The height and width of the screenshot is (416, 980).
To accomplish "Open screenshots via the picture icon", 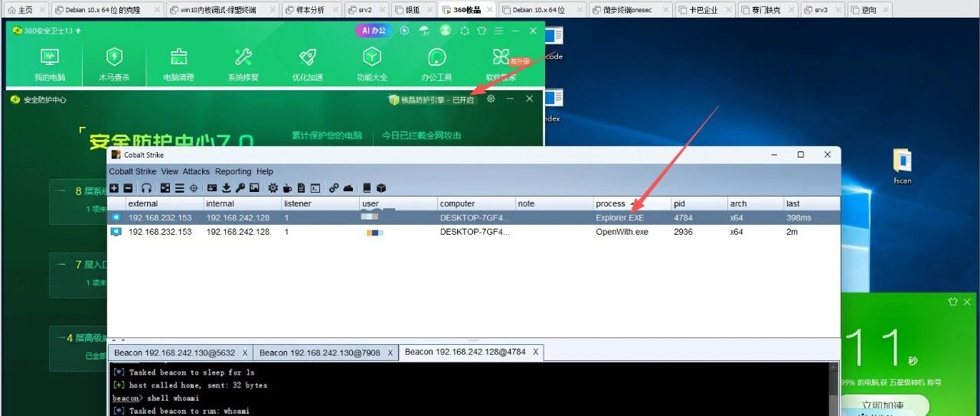I will pyautogui.click(x=254, y=188).
